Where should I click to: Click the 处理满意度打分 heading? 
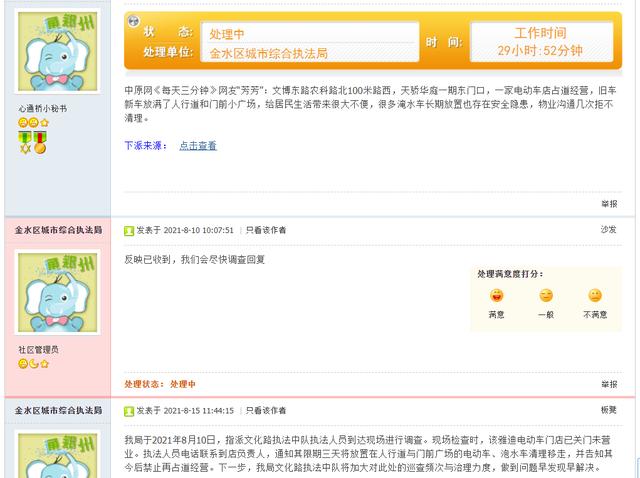click(510, 274)
